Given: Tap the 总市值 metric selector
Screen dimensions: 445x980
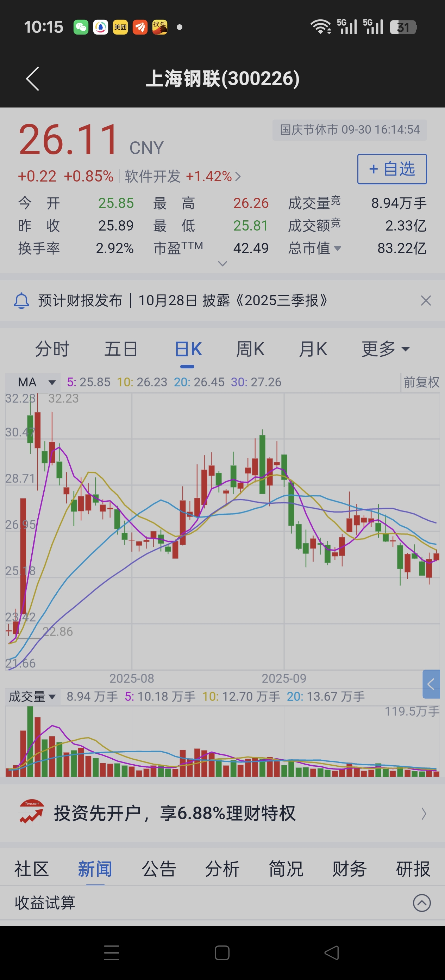Looking at the screenshot, I should tap(315, 249).
